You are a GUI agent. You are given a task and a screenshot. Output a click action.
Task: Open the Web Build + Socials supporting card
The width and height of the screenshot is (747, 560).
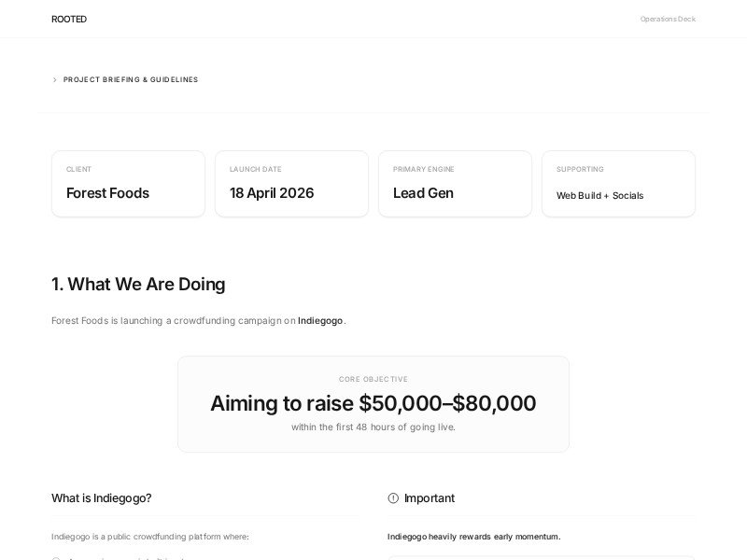click(x=618, y=183)
